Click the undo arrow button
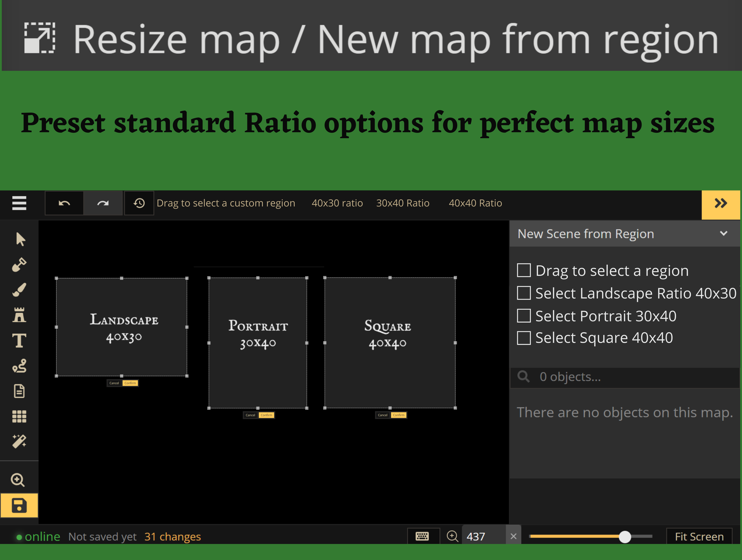 tap(64, 203)
